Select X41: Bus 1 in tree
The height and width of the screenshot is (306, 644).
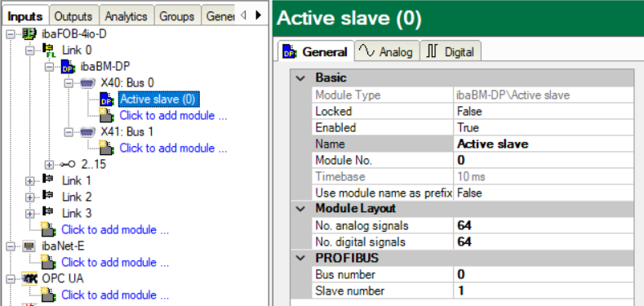pyautogui.click(x=127, y=132)
